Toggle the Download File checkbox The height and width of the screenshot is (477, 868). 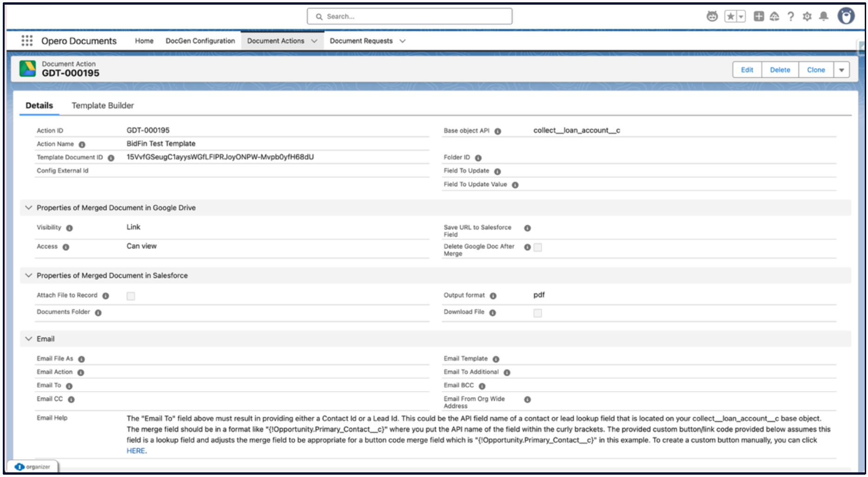tap(538, 313)
